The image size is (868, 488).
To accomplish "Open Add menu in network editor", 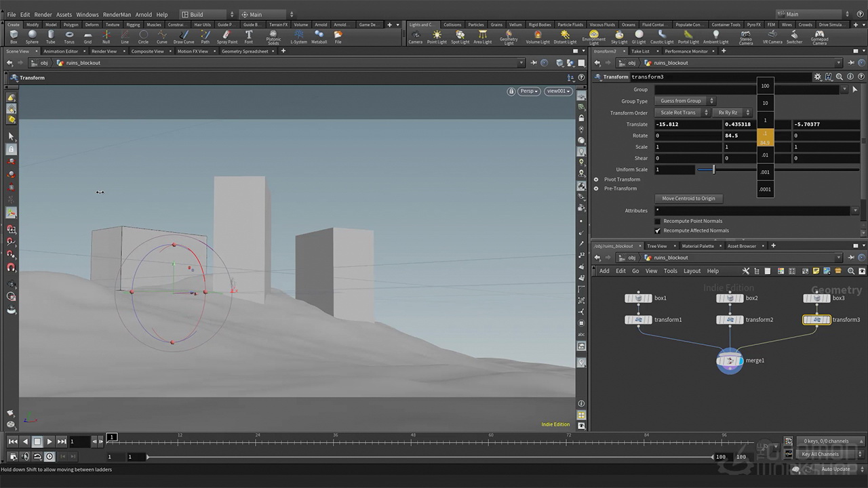I will [x=604, y=271].
